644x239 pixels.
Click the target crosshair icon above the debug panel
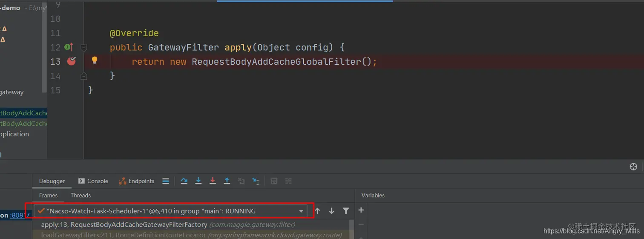click(x=633, y=167)
